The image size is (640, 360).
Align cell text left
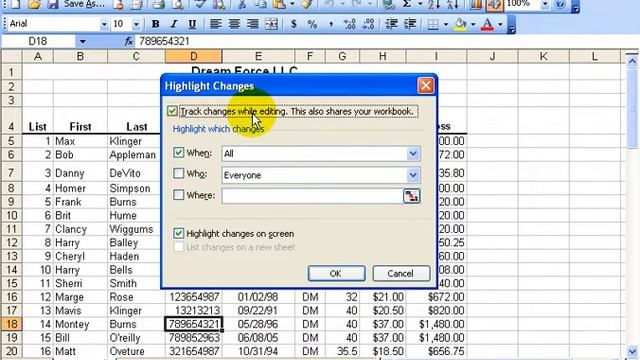[x=216, y=24]
